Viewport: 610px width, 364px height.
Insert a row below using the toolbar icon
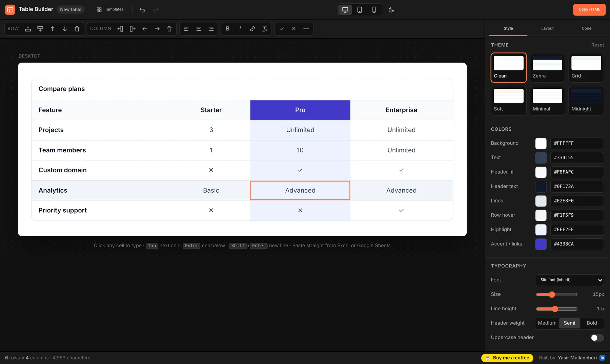pyautogui.click(x=40, y=29)
